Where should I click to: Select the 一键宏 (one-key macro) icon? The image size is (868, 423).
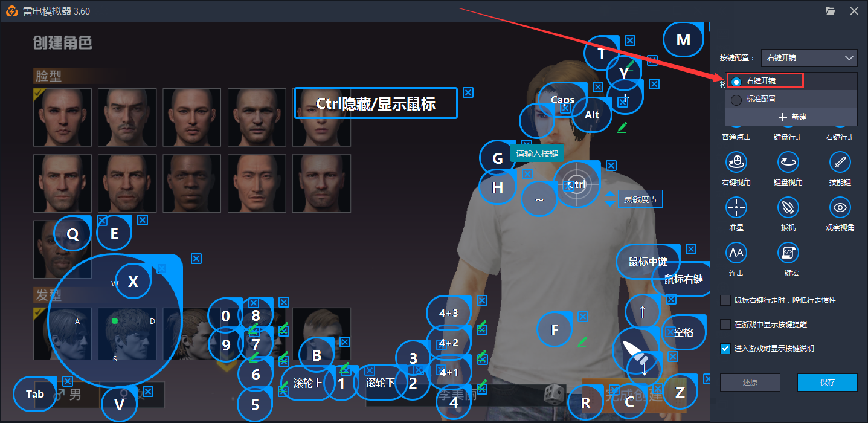point(788,253)
